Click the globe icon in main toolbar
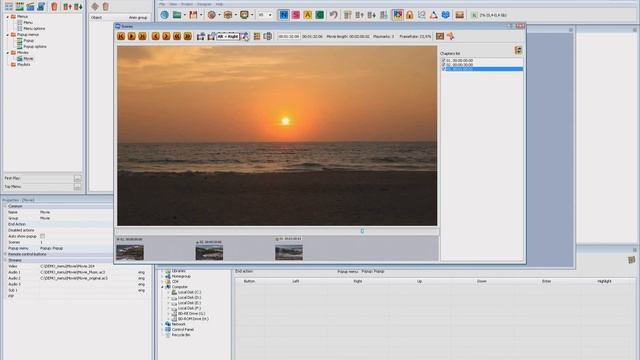The image size is (640, 360). [x=164, y=15]
